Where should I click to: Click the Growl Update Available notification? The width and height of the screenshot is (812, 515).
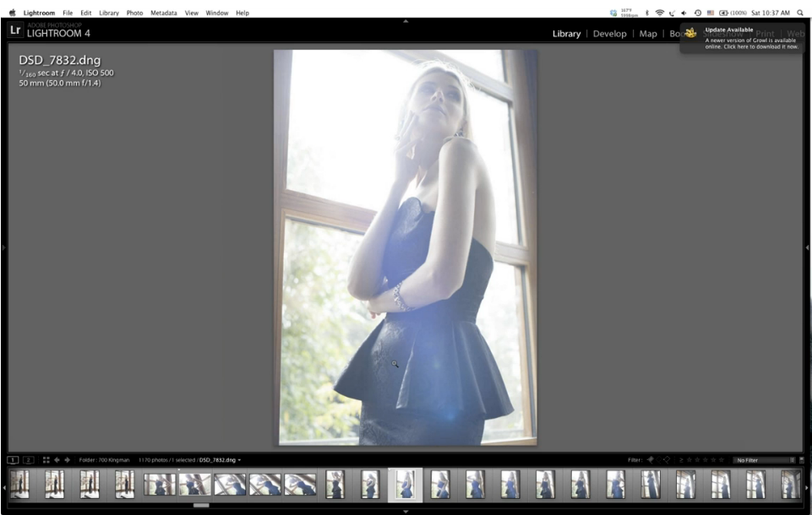743,38
